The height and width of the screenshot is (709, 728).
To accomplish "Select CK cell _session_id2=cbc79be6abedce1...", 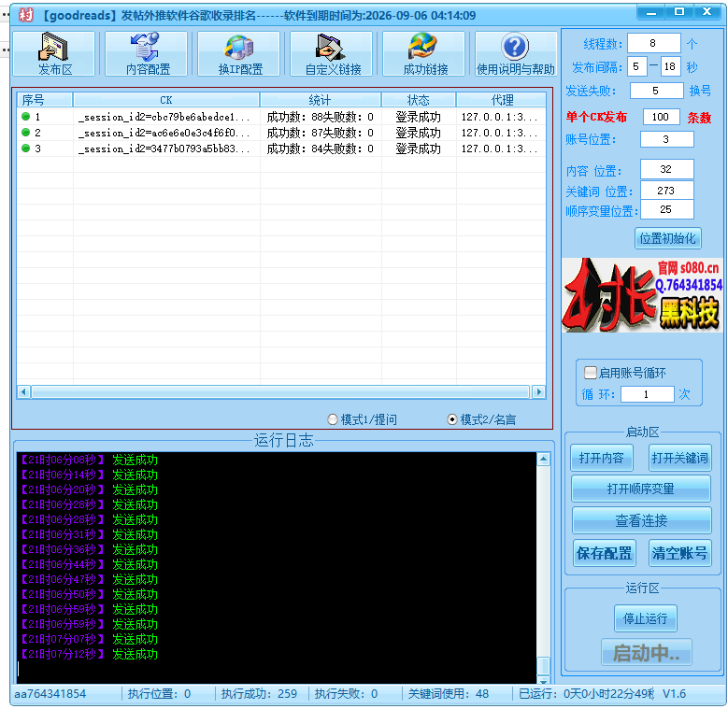I will 164,117.
